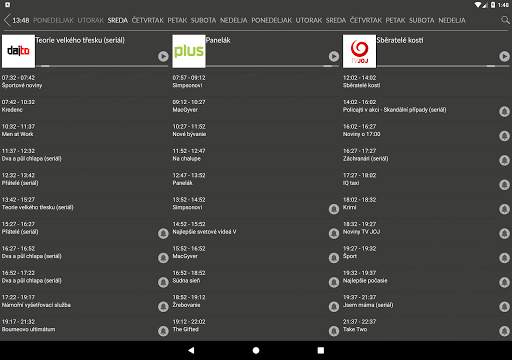Toggle reminder bell for the 17:22 - 19:17 show
This screenshot has width=512, height=360.
163,307
